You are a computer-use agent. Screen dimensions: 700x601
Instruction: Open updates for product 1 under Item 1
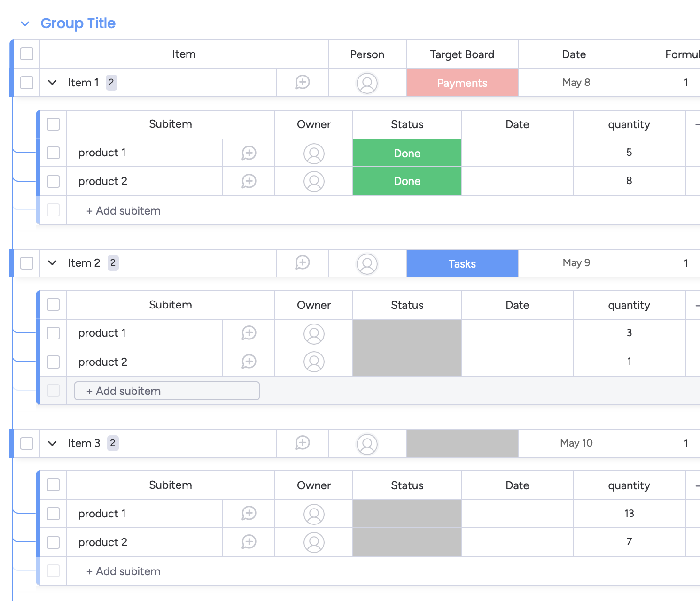pyautogui.click(x=249, y=153)
